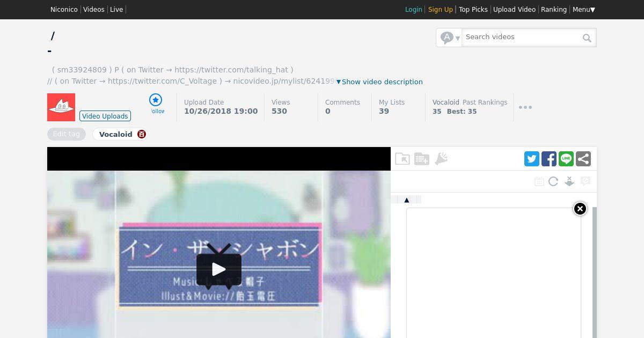
Task: Open the Ranking page
Action: pos(554,10)
